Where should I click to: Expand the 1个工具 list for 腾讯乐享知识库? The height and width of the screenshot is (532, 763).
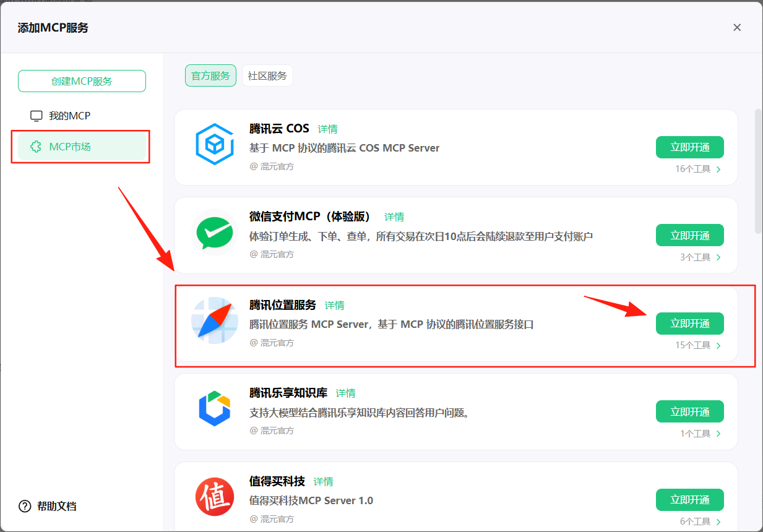700,433
